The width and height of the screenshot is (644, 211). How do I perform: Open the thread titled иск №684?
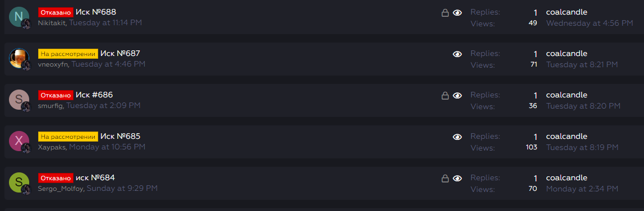(95, 178)
